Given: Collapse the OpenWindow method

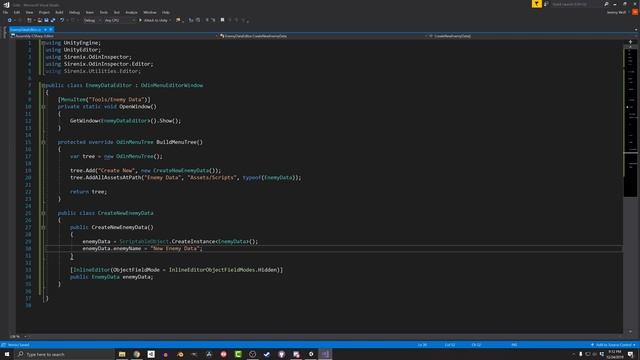Looking at the screenshot, I should 43,107.
